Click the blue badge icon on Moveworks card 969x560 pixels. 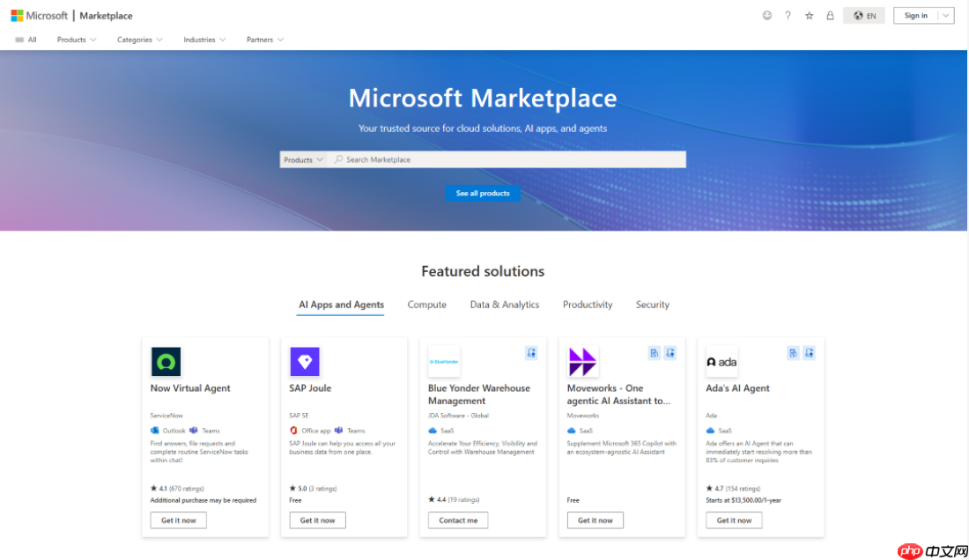click(653, 352)
